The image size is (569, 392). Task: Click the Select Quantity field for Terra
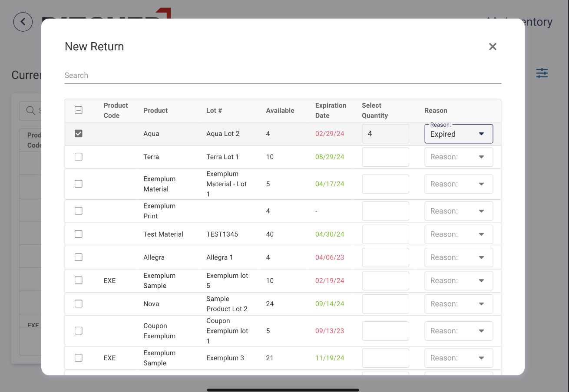coord(385,157)
